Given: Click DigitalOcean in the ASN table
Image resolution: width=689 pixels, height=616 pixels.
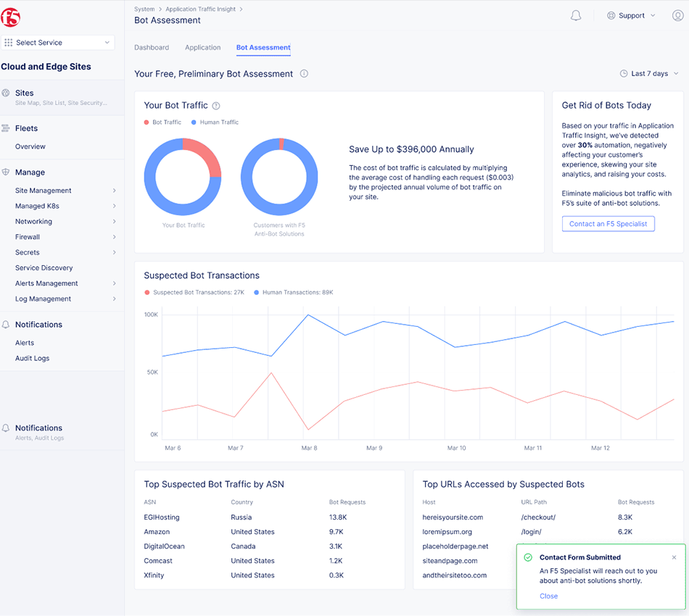Looking at the screenshot, I should click(165, 546).
